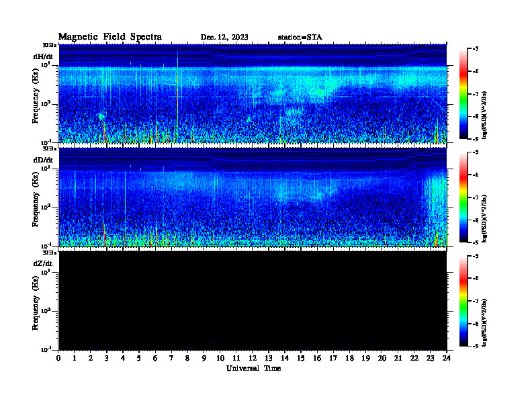This screenshot has height=411, width=532.
Task: Click hour '6' on the time axis
Action: 155,358
